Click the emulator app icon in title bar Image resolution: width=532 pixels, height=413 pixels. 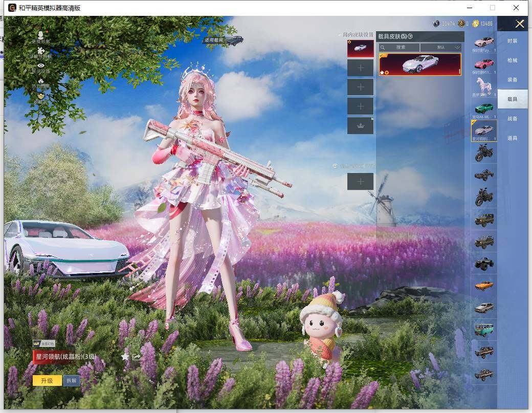(12, 8)
